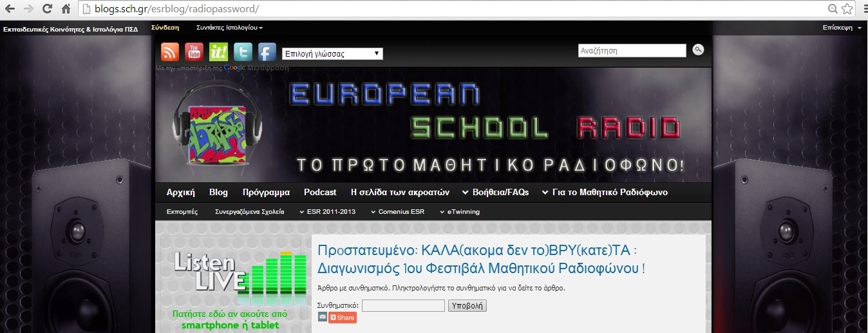Click the 'ΤΟ ΠΡΩΤΟ ΜΑΘΗΤΙΚΟ ΡΑΔΙΟΦΩΝΟ!' banner text
Image resolution: width=868 pixels, height=333 pixels.
[491, 165]
